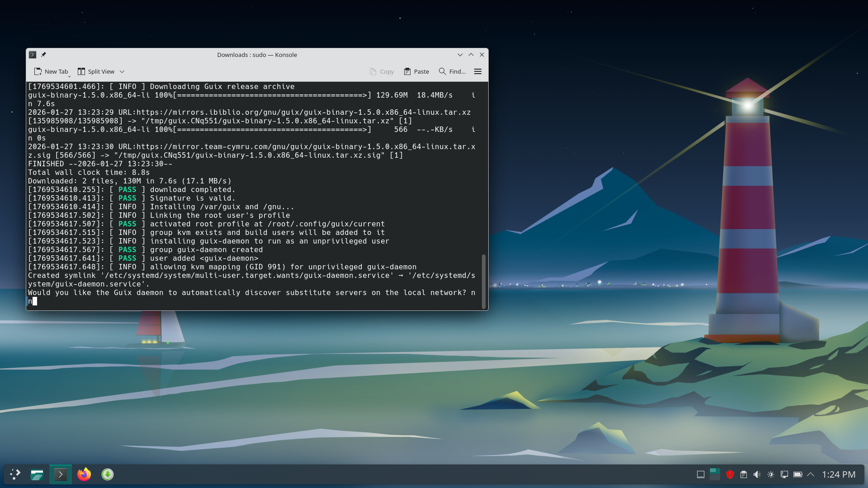Click the 'Signature is valid.' output line
Screen dimensions: 868x488
132,198
